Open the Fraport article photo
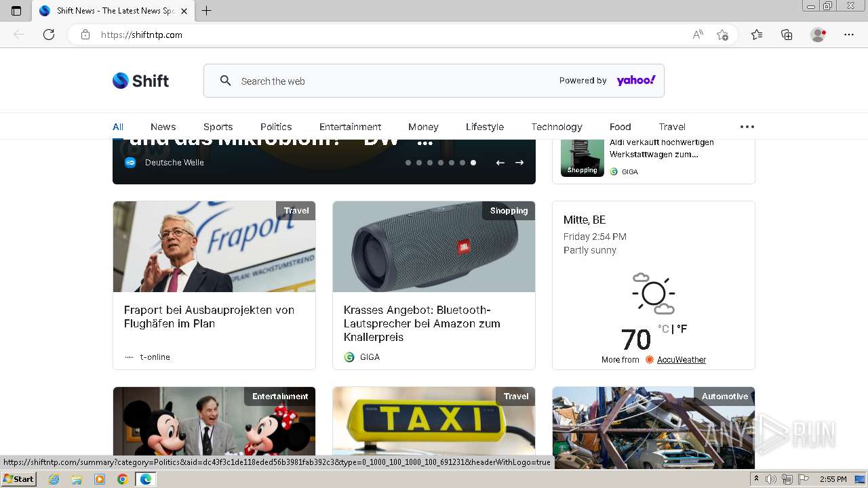The width and height of the screenshot is (868, 488). [x=214, y=247]
